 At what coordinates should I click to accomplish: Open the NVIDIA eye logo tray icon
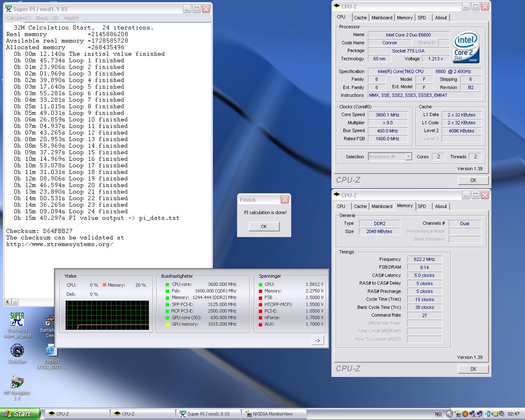(x=495, y=414)
